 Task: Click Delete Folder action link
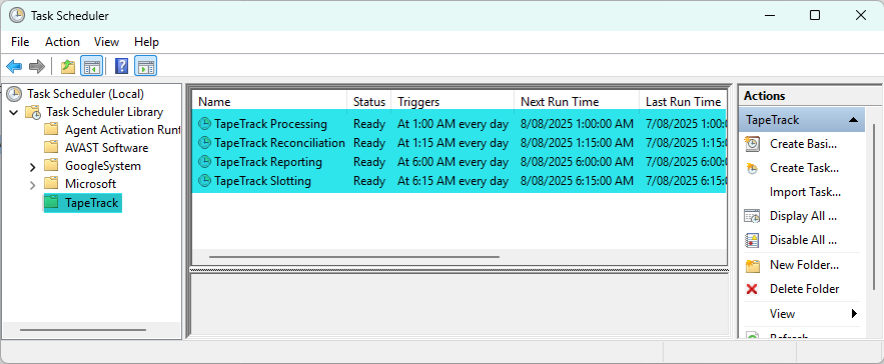click(x=805, y=289)
